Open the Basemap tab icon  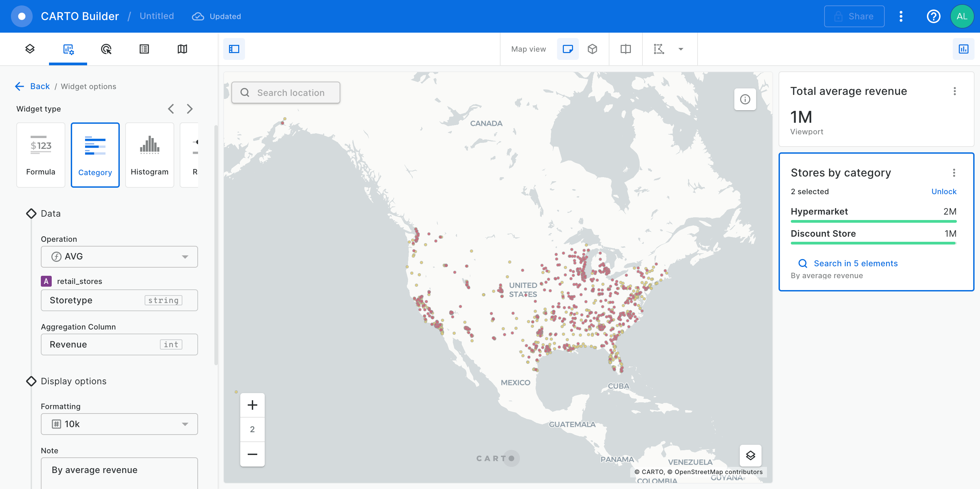coord(182,49)
